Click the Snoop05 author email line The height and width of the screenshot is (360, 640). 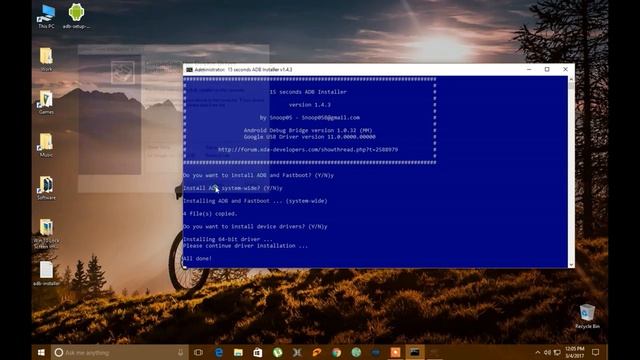coord(310,118)
